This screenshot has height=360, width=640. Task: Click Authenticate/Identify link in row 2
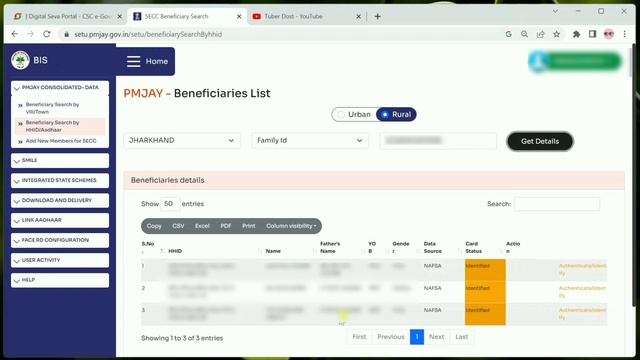tap(582, 291)
